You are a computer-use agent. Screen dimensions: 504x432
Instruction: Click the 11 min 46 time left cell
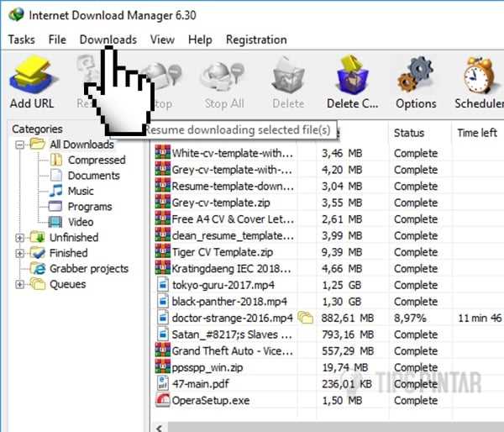480,319
